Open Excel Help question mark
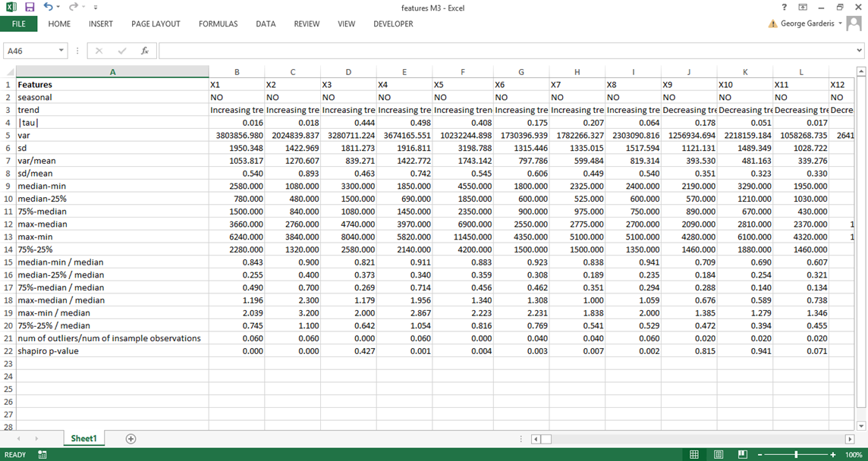Screen dimensions: 868x461 [x=784, y=7]
